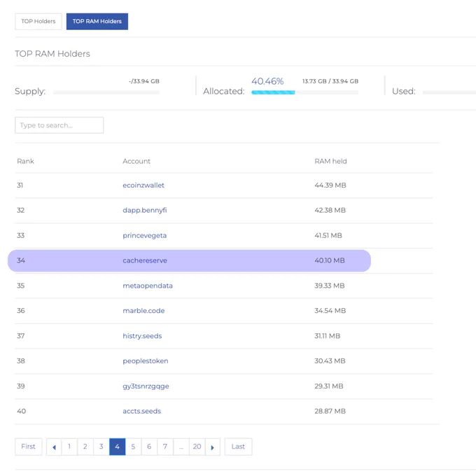Viewport: 476px width, 476px height.
Task: Click the Type to search field
Action: (59, 125)
